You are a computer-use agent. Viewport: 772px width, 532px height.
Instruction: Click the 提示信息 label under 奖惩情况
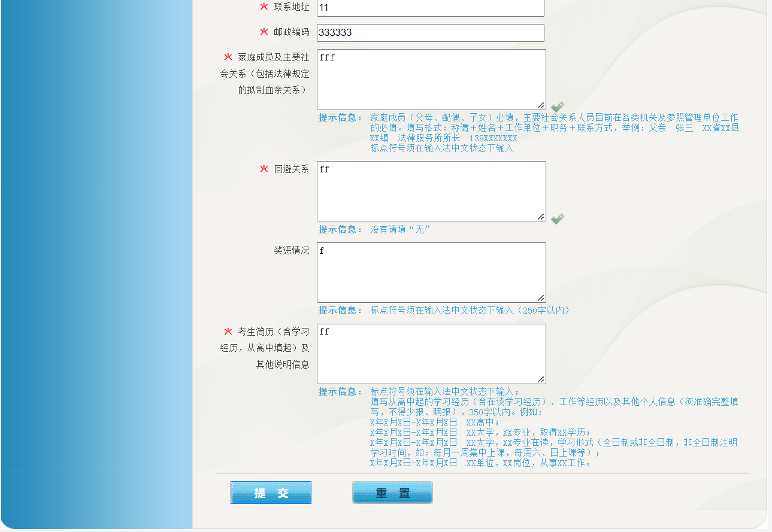pos(340,310)
